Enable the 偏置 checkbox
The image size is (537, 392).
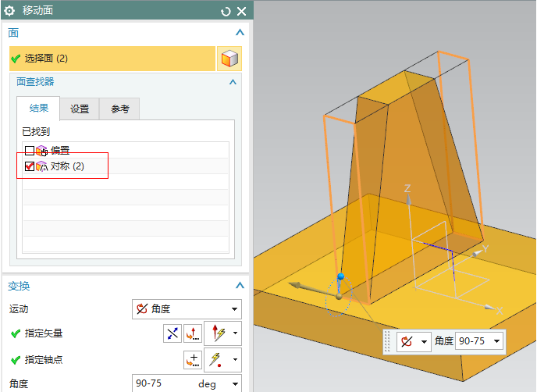30,151
